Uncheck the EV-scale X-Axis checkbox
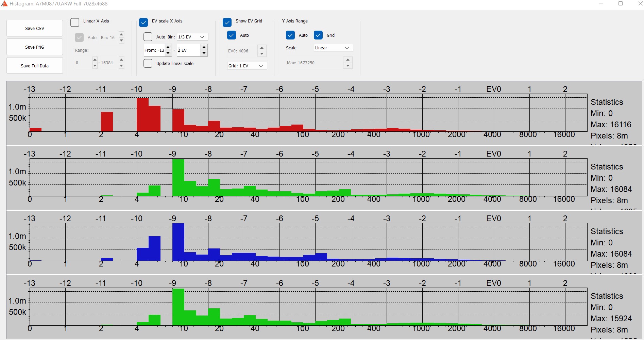Viewport: 644px width, 340px height. click(143, 22)
